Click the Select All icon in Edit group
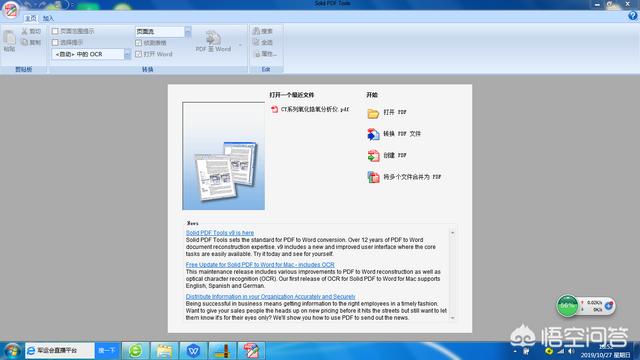The width and height of the screenshot is (640, 360). (x=256, y=42)
